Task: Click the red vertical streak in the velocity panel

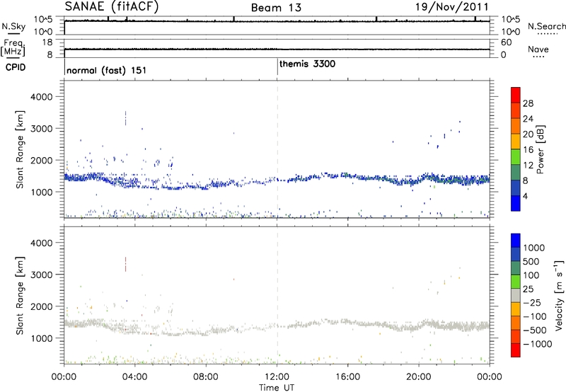Action: coord(125,264)
